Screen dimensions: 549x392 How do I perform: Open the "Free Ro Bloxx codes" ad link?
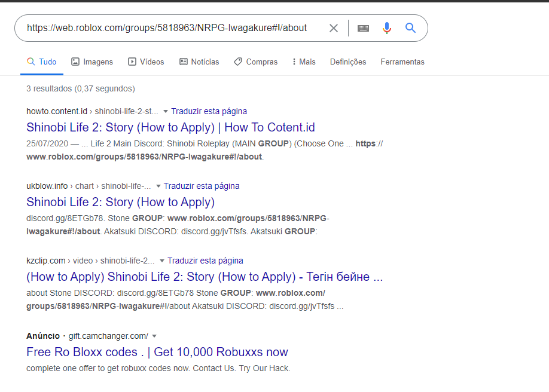[157, 352]
